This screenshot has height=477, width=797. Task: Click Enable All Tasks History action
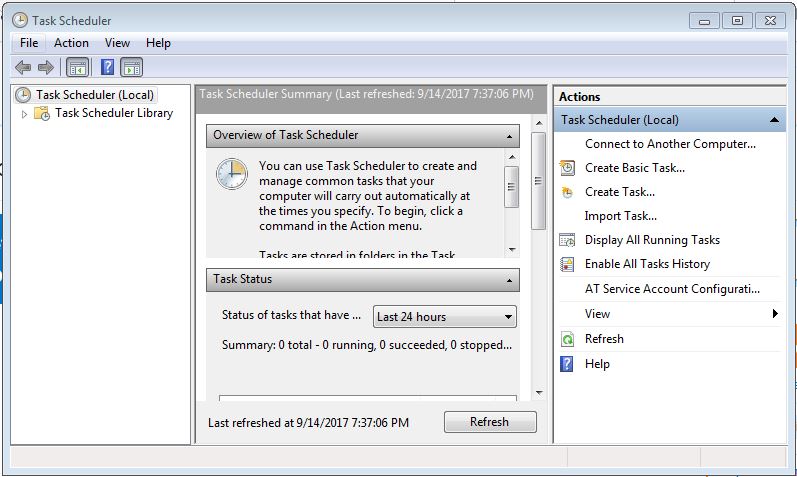point(647,263)
